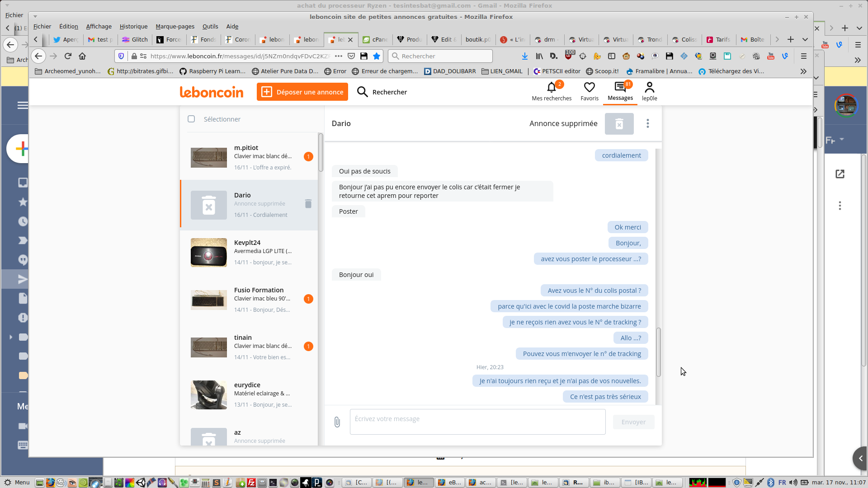Delete the Dario conversation via trash icon
The image size is (868, 488).
pyautogui.click(x=308, y=204)
